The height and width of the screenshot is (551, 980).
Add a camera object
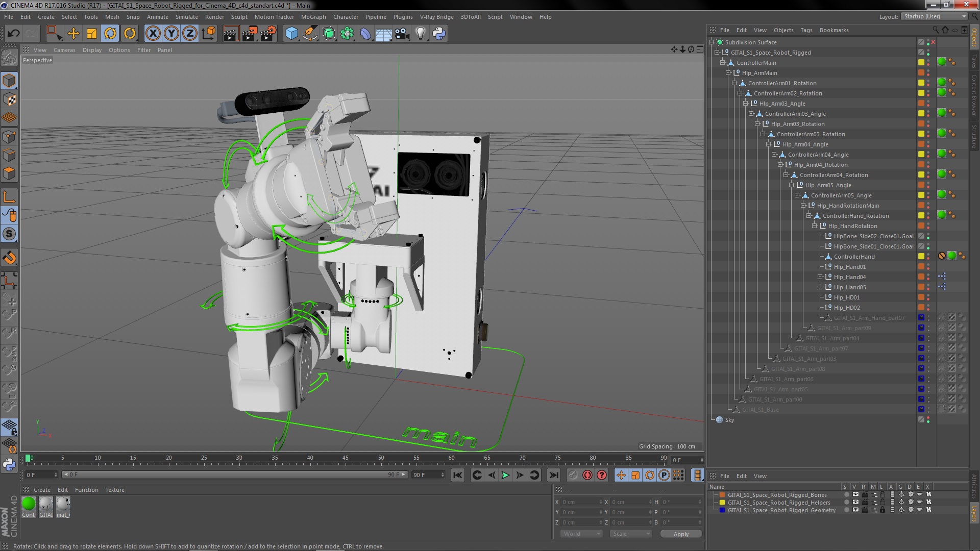(402, 34)
